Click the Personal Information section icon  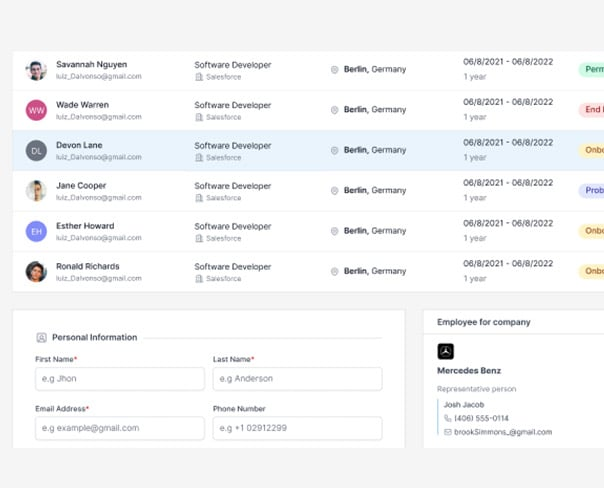(x=42, y=338)
